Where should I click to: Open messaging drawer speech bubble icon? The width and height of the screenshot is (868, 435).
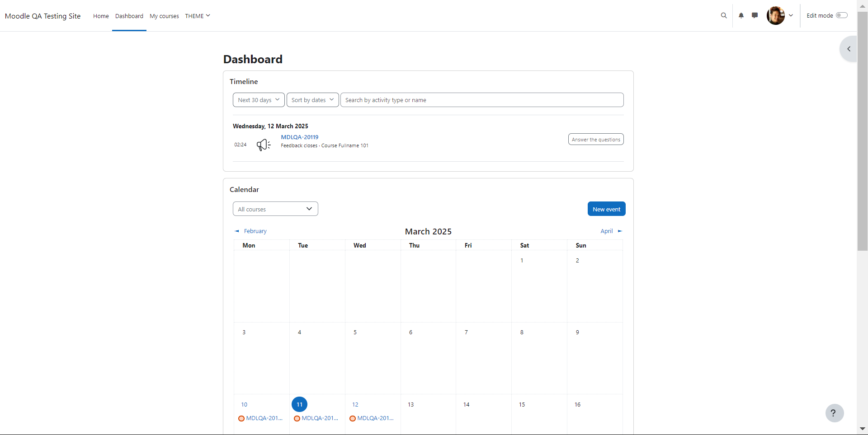755,15
